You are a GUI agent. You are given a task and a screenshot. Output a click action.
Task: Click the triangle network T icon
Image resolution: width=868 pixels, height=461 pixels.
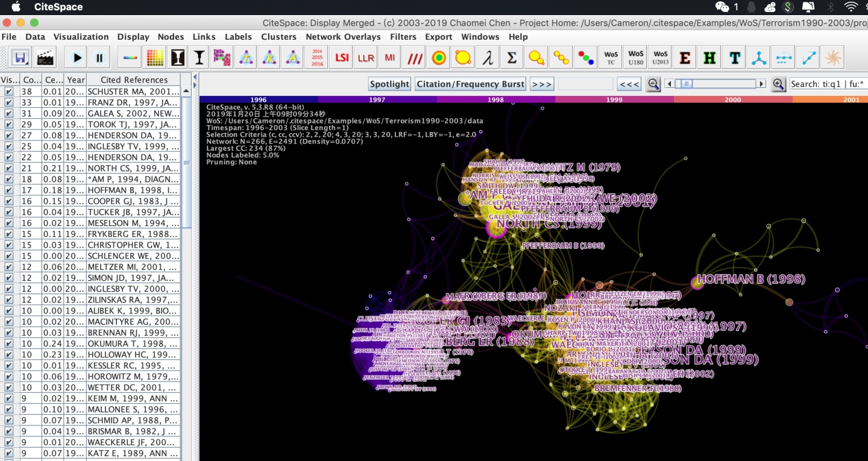coord(245,58)
